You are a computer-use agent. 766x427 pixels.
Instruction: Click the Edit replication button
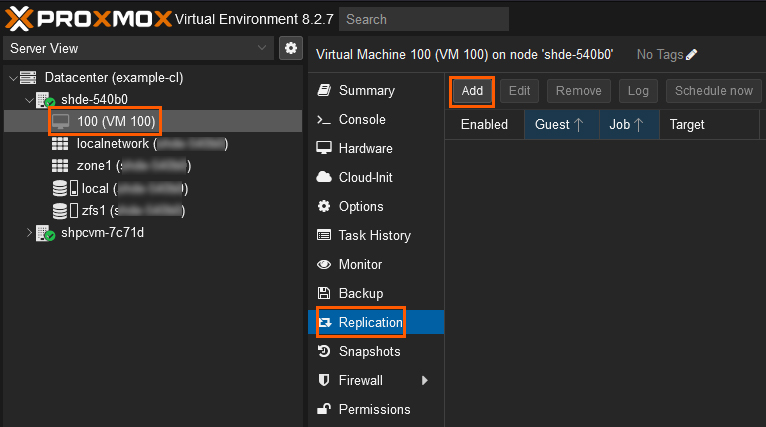(x=519, y=91)
